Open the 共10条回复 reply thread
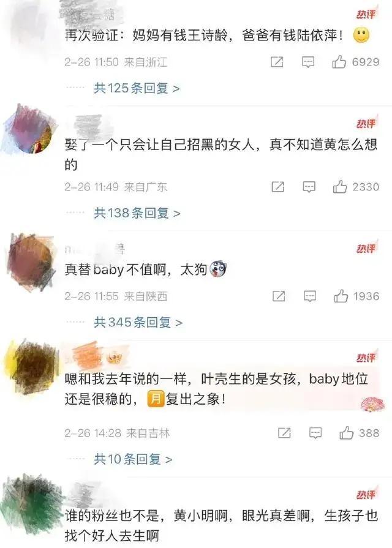The width and height of the screenshot is (392, 548). [x=133, y=459]
